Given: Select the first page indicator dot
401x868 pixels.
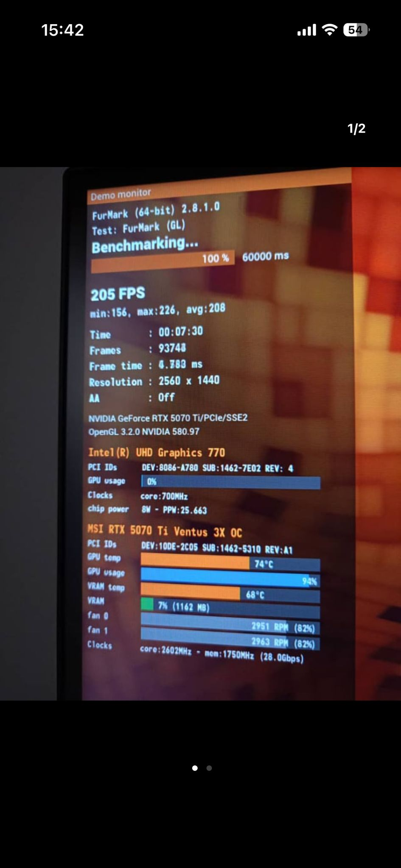Looking at the screenshot, I should pos(195,768).
